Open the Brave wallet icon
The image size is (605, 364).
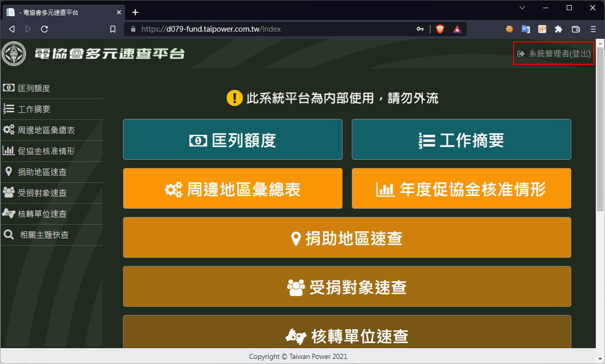pos(576,29)
